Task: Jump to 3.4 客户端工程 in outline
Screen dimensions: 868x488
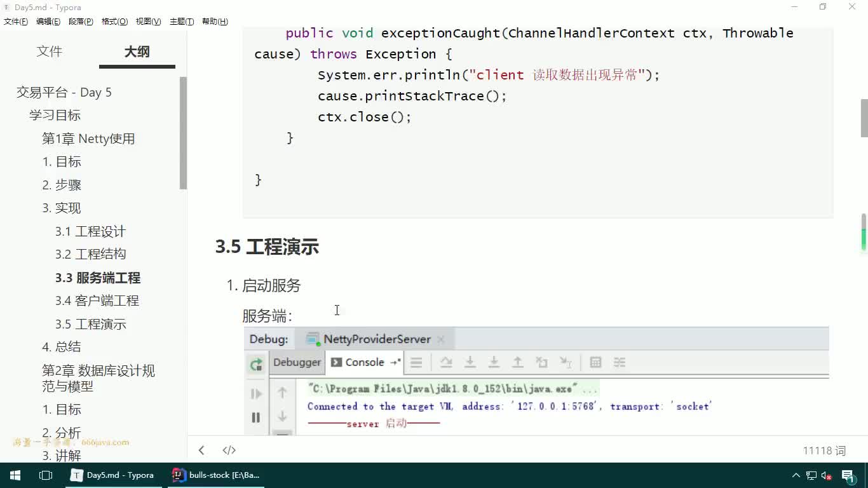Action: (x=97, y=301)
